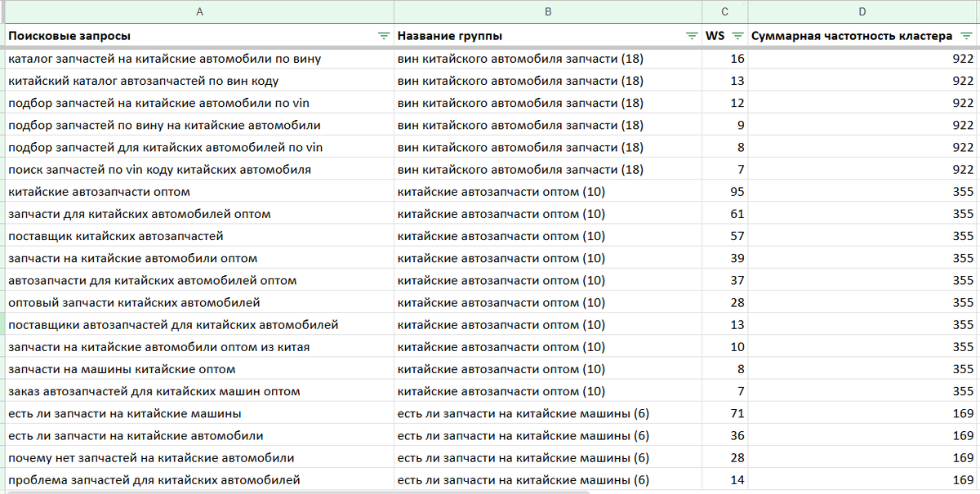The height and width of the screenshot is (494, 980).
Task: Click group name in 'поиск запчастей по vin' row
Action: tap(548, 169)
